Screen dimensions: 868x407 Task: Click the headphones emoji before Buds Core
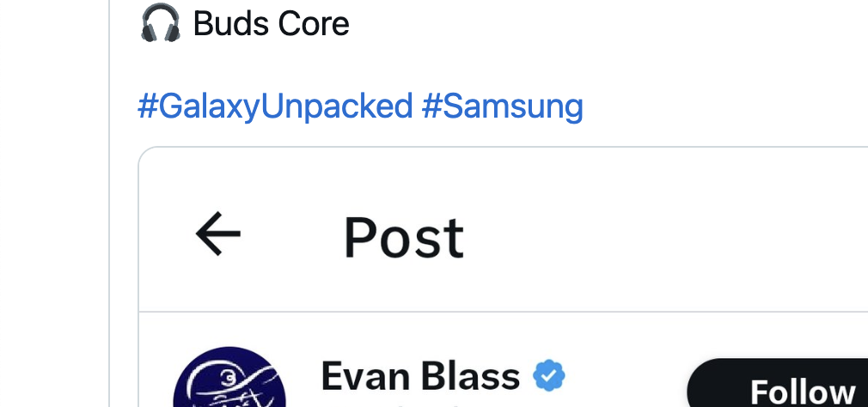pos(160,23)
